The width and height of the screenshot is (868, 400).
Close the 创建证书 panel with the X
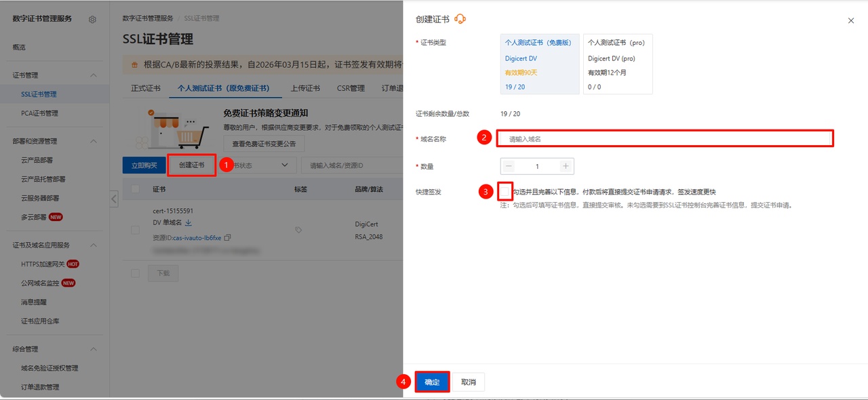click(851, 21)
